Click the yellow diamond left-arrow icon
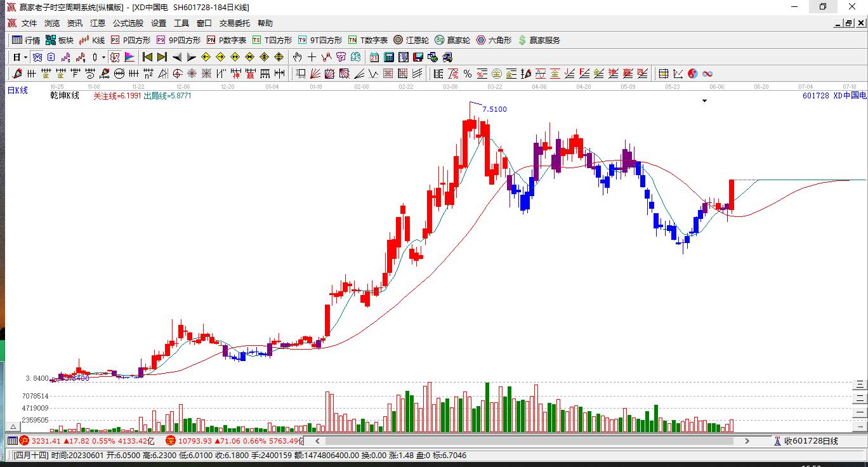 [x=206, y=57]
